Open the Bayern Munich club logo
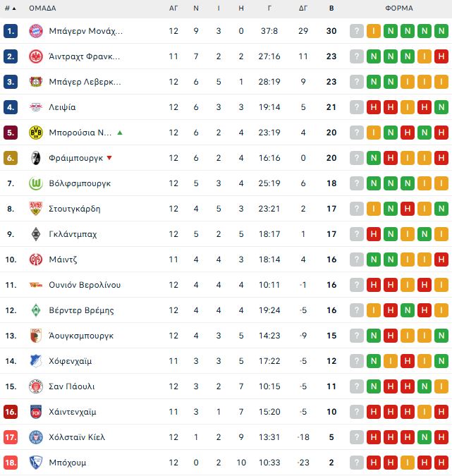Screen dimensions: 452x476 (36, 31)
